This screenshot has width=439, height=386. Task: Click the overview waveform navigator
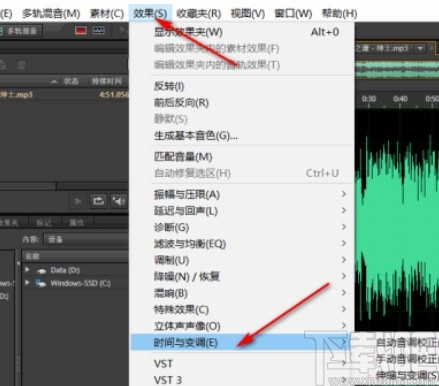click(397, 70)
